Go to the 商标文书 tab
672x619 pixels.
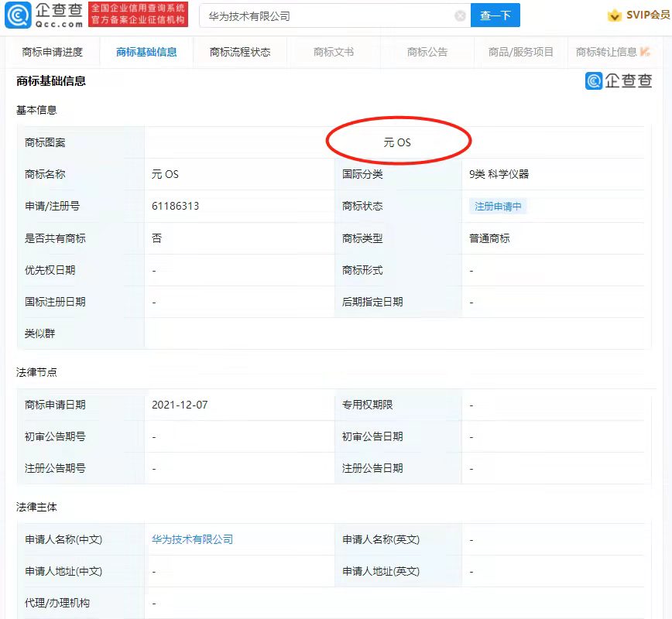tap(334, 53)
